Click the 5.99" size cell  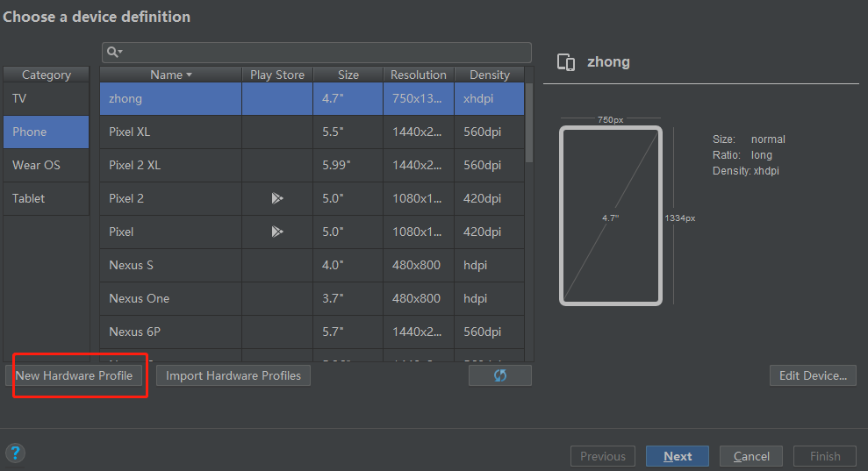pyautogui.click(x=348, y=165)
